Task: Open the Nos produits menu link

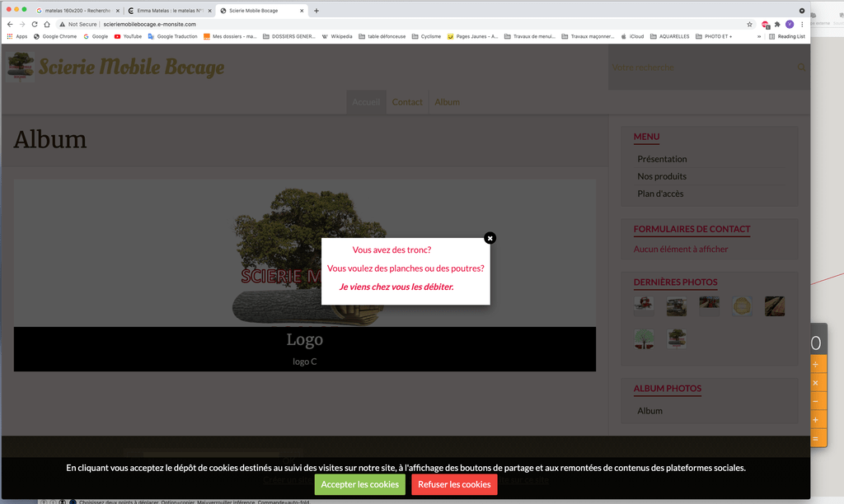Action: click(x=662, y=176)
